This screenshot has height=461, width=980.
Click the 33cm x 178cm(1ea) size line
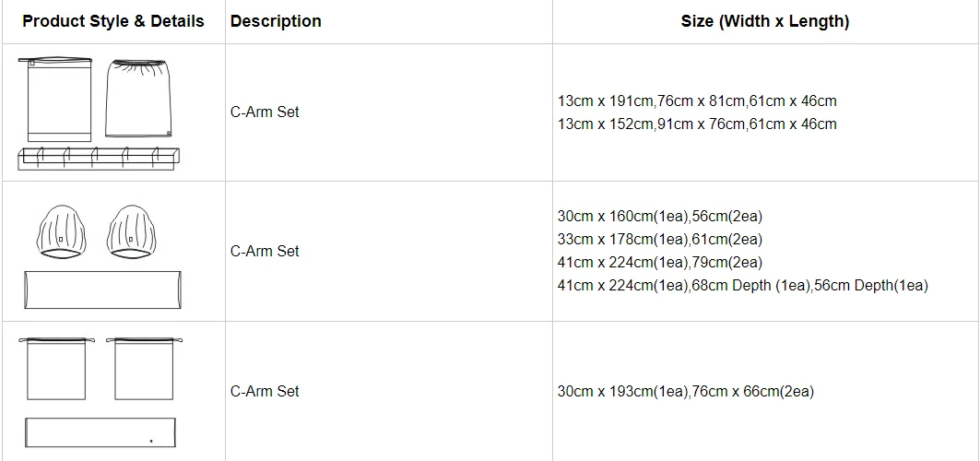(x=659, y=240)
